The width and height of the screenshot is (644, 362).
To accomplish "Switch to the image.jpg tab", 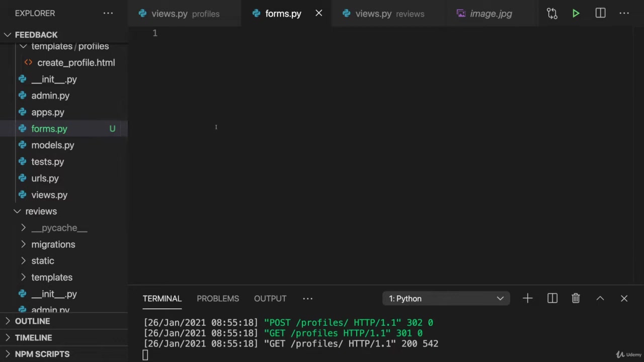I will 490,14.
